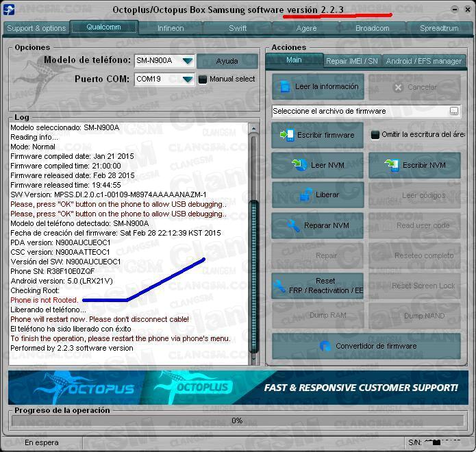
Task: Select the Qualcomm tab
Action: click(x=104, y=27)
